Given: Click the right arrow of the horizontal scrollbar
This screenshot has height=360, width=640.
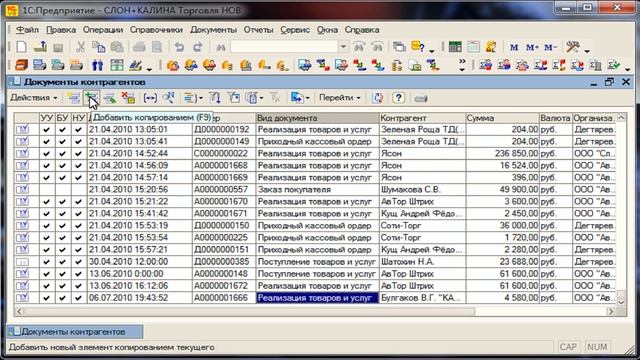Looking at the screenshot, I should tap(611, 311).
